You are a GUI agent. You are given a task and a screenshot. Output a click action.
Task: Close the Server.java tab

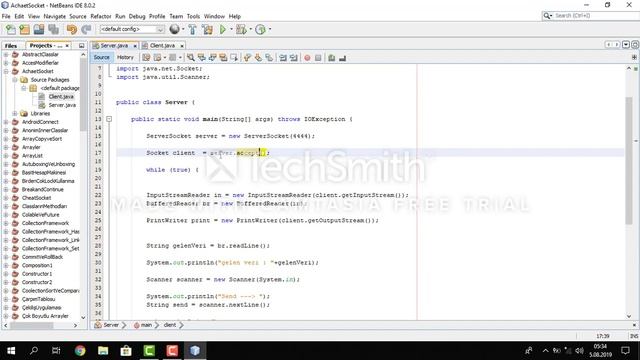tap(135, 46)
